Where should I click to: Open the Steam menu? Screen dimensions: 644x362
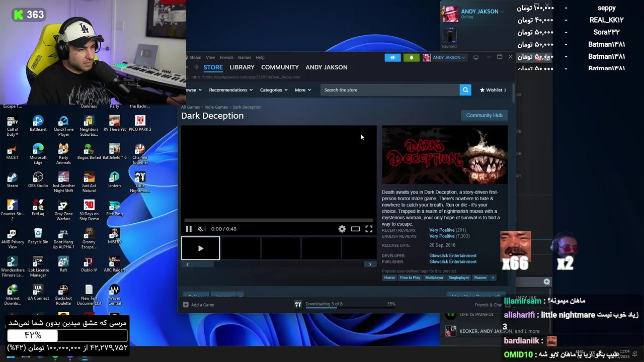(195, 57)
